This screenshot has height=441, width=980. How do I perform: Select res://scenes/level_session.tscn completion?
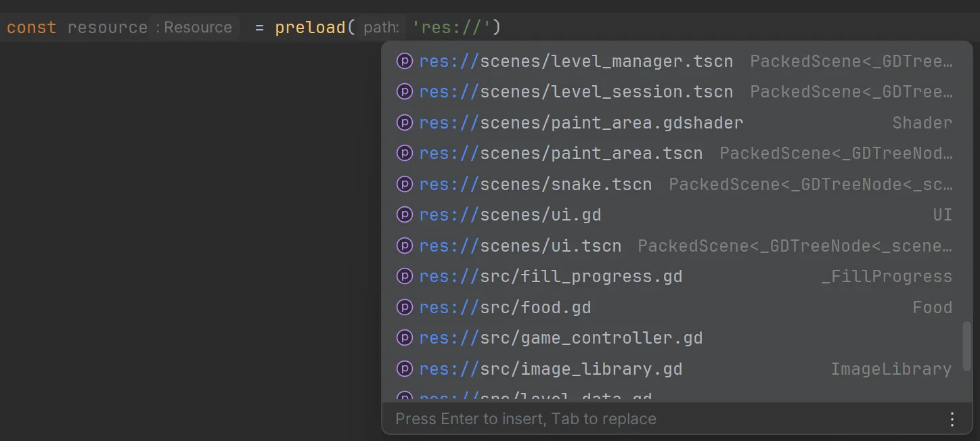click(673, 91)
